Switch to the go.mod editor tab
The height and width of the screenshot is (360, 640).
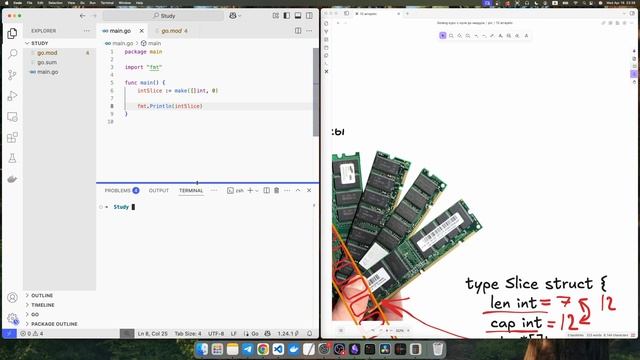click(x=173, y=31)
